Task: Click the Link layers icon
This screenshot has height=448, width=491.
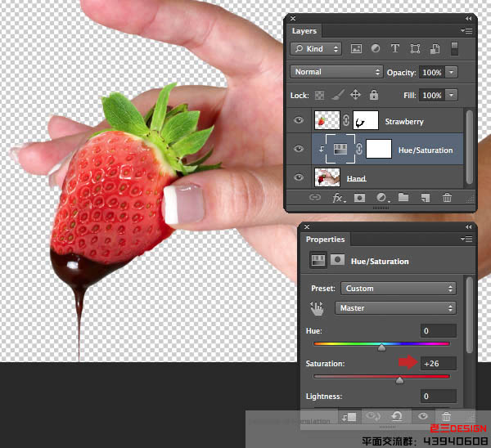Action: click(315, 197)
